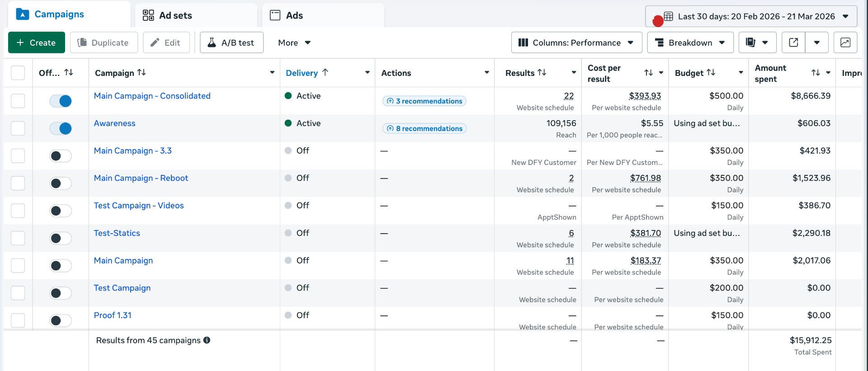Tick checkbox for Main Campaign - Consolidated
This screenshot has width=868, height=371.
[18, 101]
